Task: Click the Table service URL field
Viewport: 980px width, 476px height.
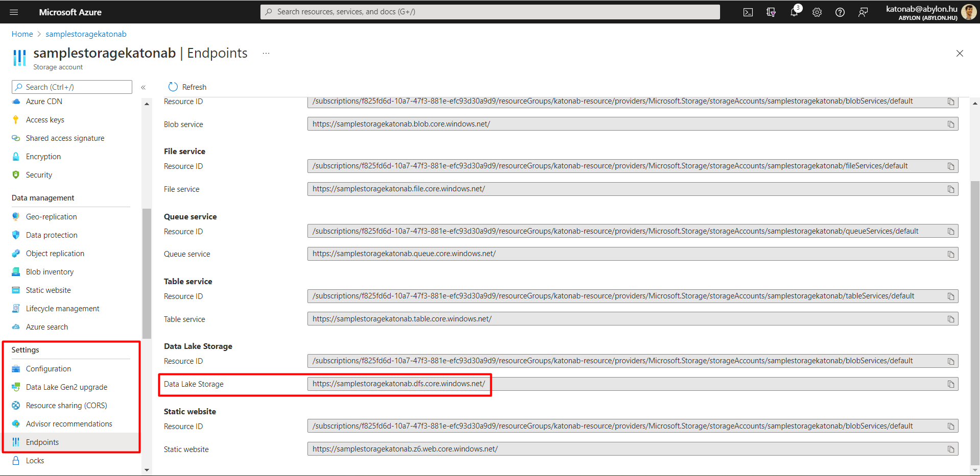Action: 633,319
